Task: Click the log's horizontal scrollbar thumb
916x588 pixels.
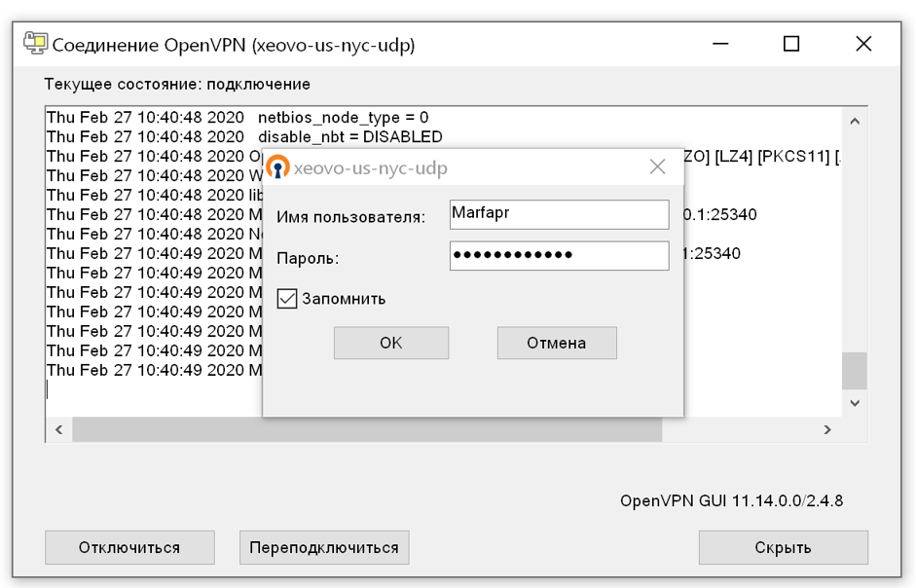Action: coord(367,429)
